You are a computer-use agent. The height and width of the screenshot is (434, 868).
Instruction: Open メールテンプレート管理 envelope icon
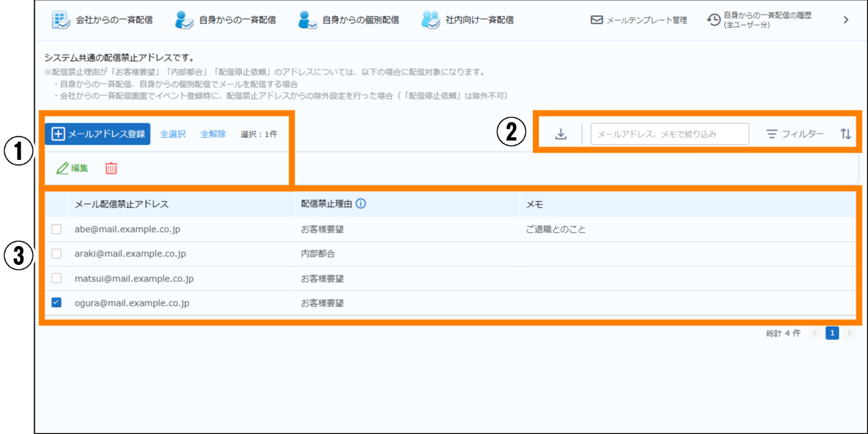click(x=597, y=20)
